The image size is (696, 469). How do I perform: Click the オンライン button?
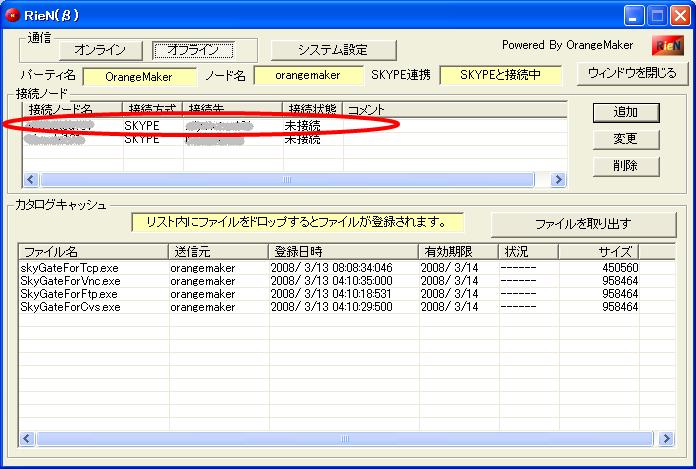(x=101, y=50)
